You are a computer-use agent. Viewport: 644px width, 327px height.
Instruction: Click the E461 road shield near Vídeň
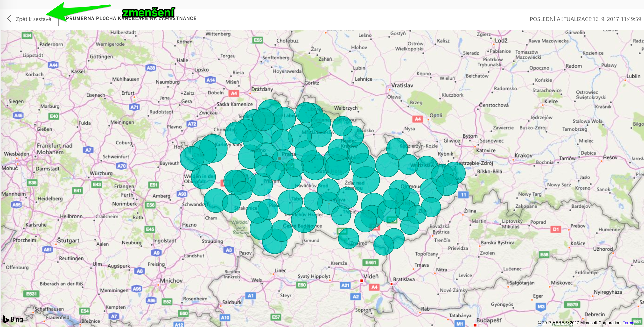[371, 262]
